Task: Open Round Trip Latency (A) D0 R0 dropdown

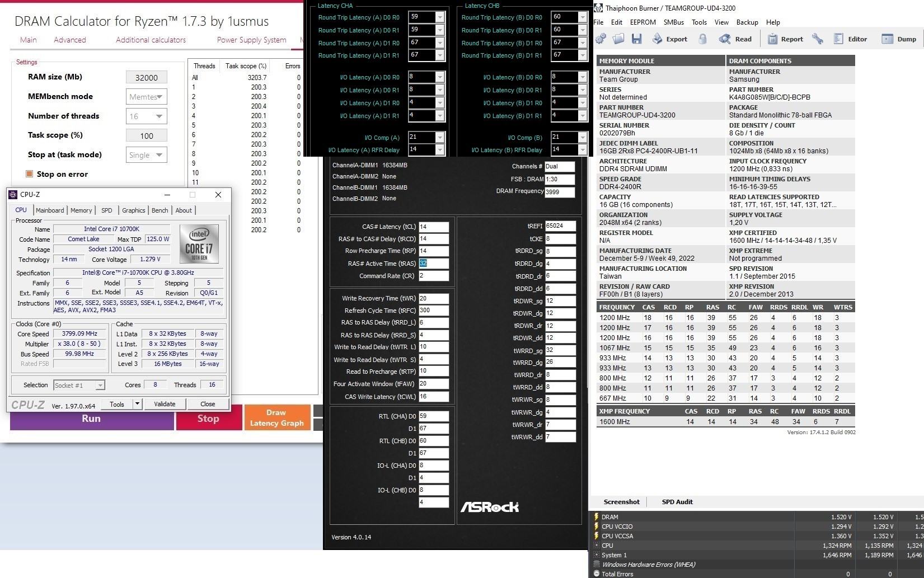Action: [440, 17]
